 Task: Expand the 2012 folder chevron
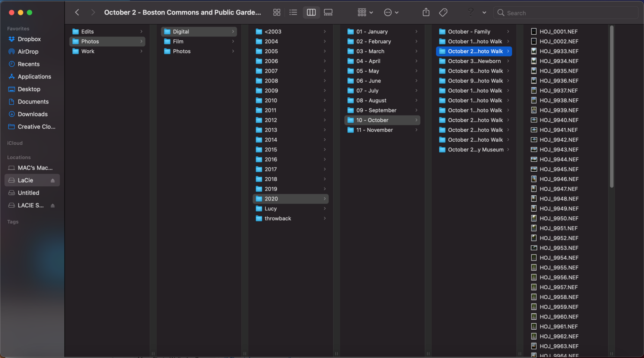coord(325,120)
